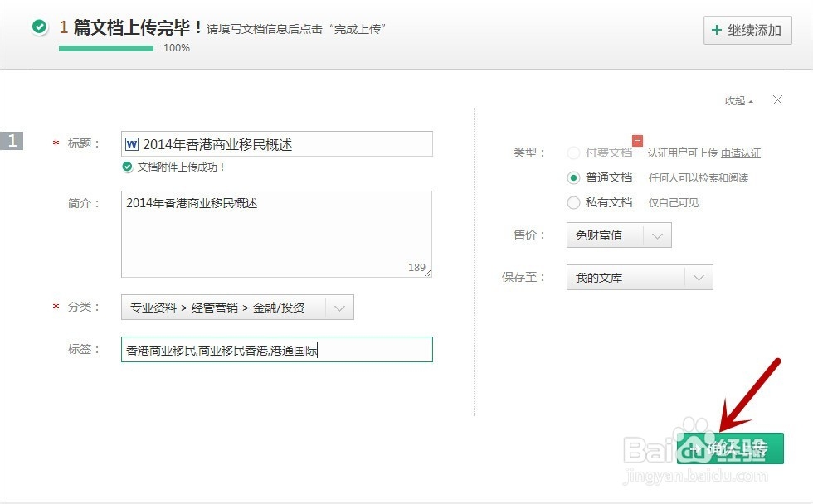Viewport: 813px width, 504px height.
Task: Click the plus icon on 继续添加
Action: pos(717,31)
